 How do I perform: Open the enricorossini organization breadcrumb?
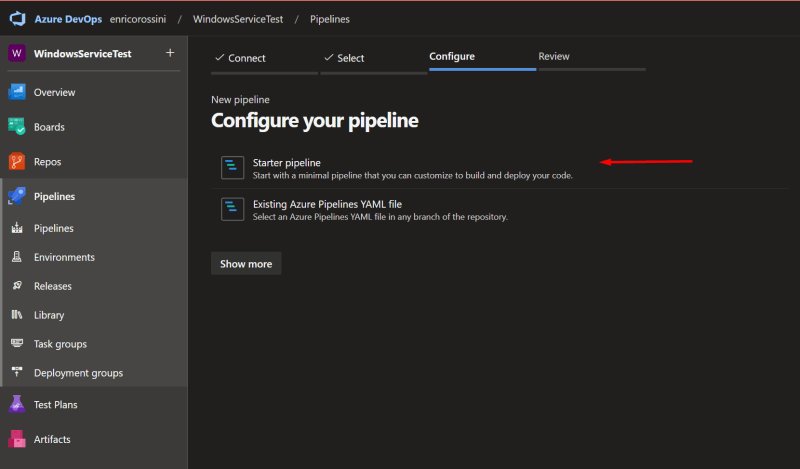coord(138,19)
